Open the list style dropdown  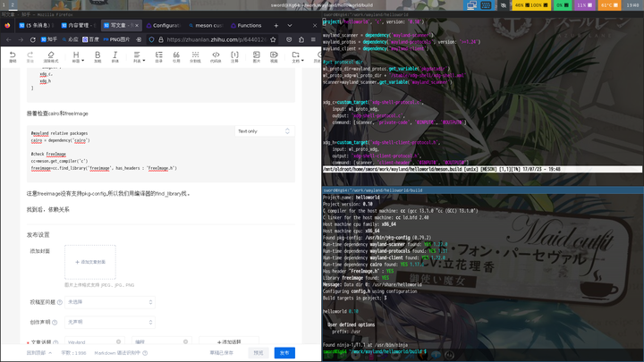click(x=139, y=56)
